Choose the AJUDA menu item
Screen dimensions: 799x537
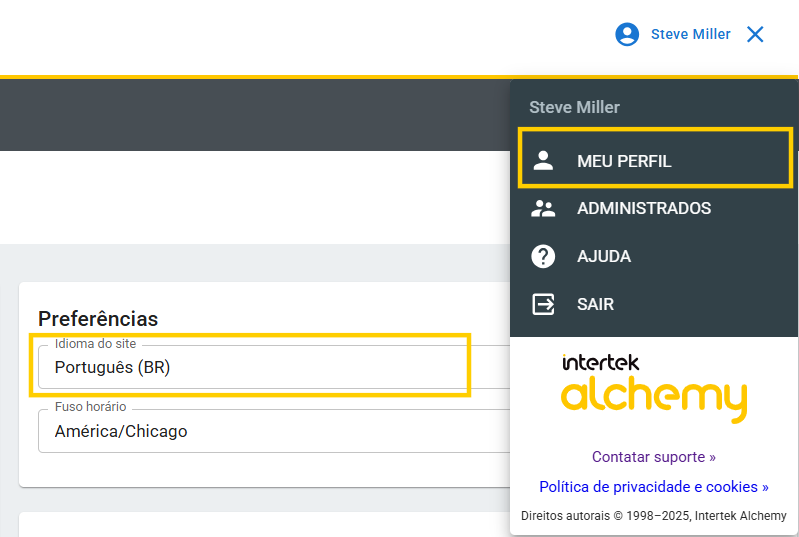[x=603, y=257]
